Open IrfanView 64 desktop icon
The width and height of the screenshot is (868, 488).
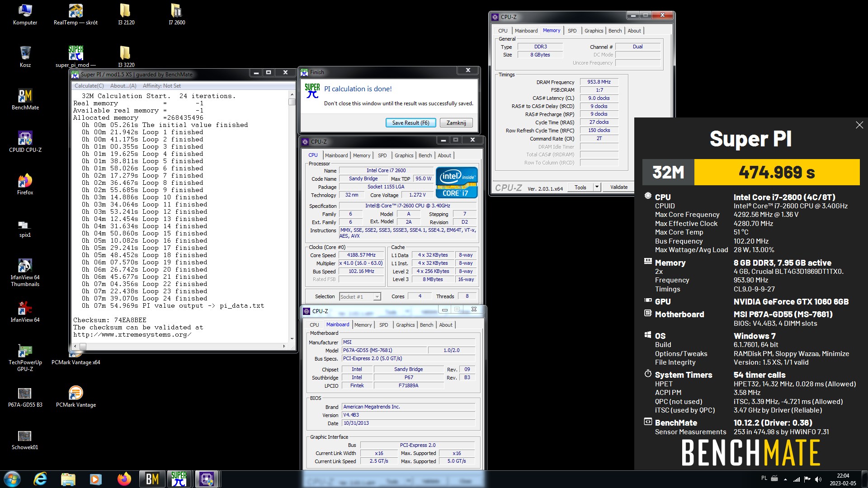pyautogui.click(x=25, y=312)
